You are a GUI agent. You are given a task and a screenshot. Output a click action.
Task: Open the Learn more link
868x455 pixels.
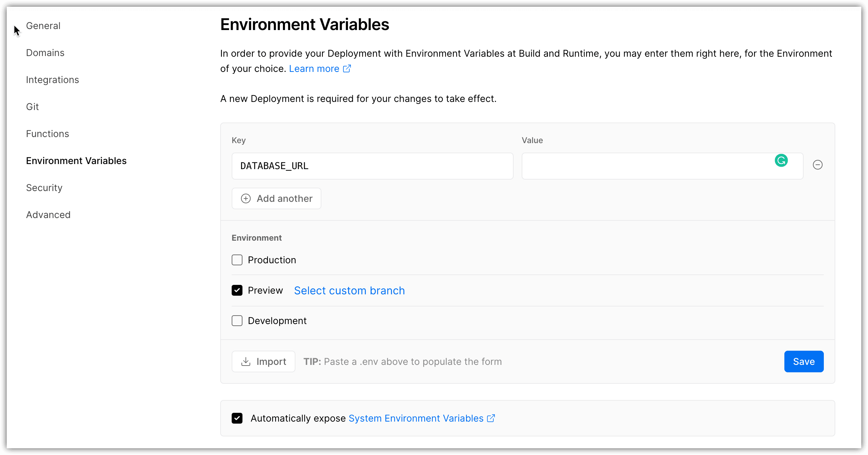click(314, 69)
